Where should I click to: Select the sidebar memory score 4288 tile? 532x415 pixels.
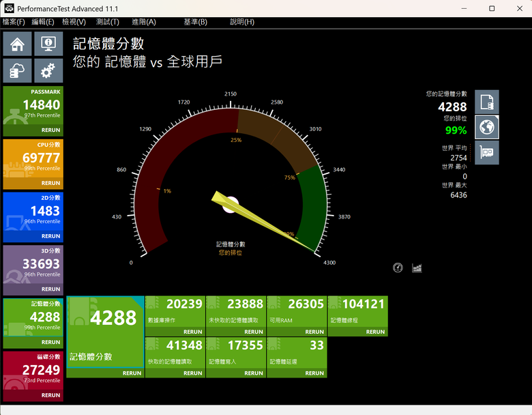(x=33, y=317)
